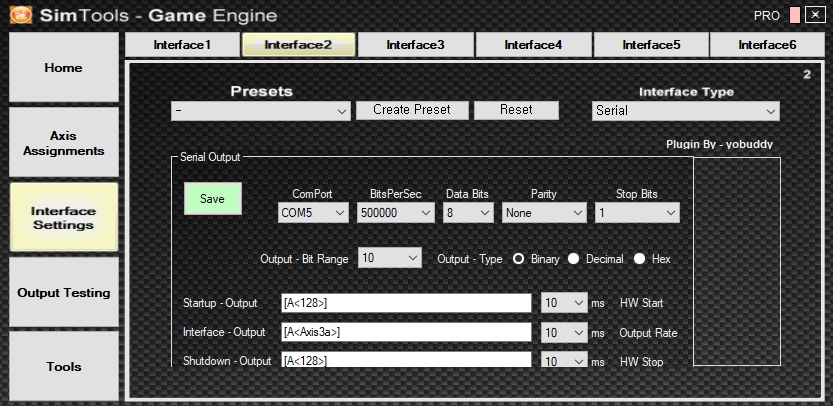Click the Create Preset button
This screenshot has width=833, height=406.
coord(412,110)
